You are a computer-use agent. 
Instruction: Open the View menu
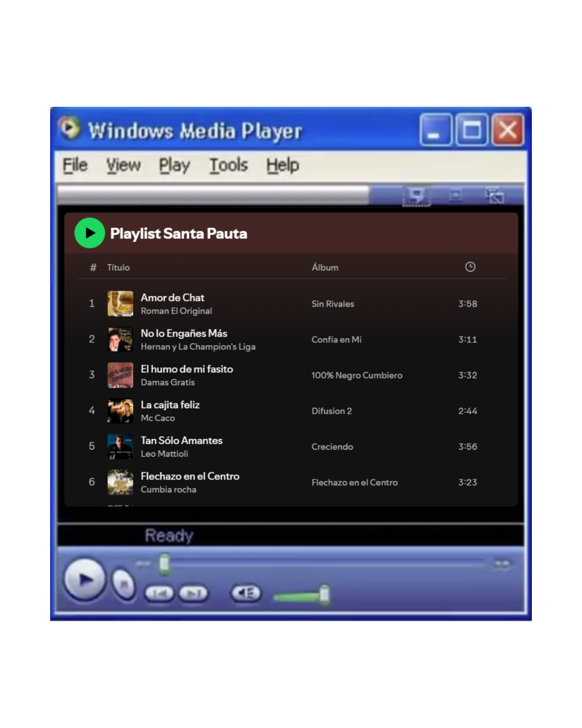tap(123, 165)
